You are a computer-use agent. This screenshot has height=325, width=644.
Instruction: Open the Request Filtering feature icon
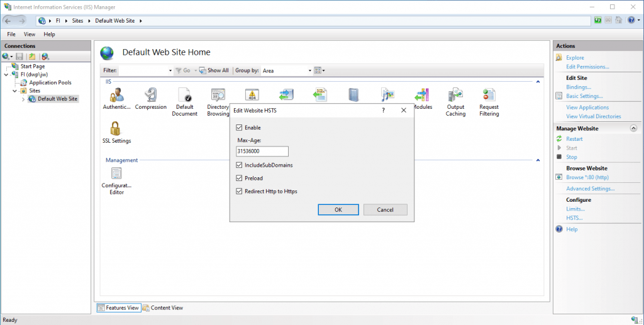[x=489, y=96]
